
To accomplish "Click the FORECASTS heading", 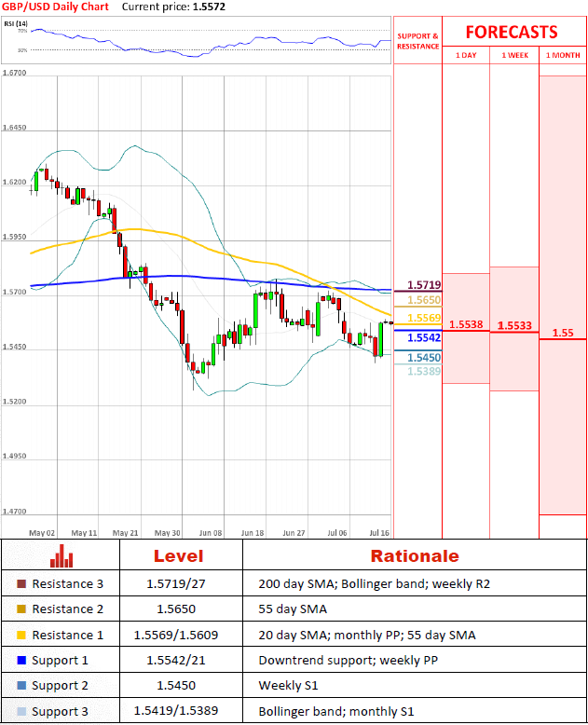I will [x=512, y=32].
